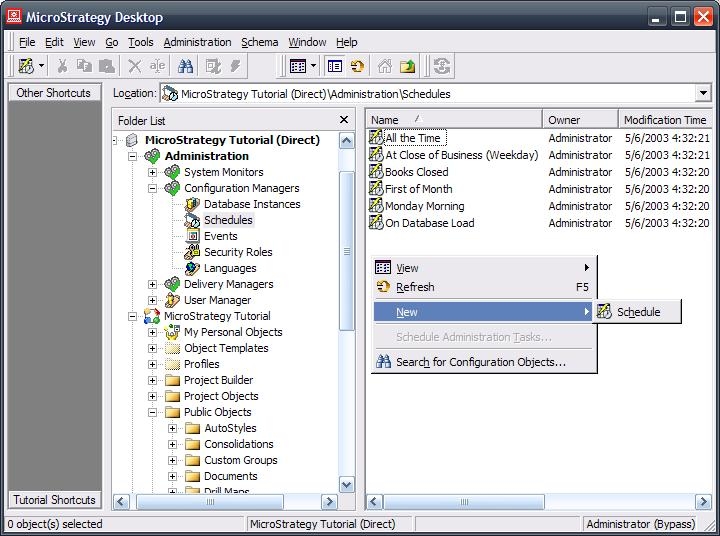Click the Security Roles tree icon

click(x=192, y=252)
